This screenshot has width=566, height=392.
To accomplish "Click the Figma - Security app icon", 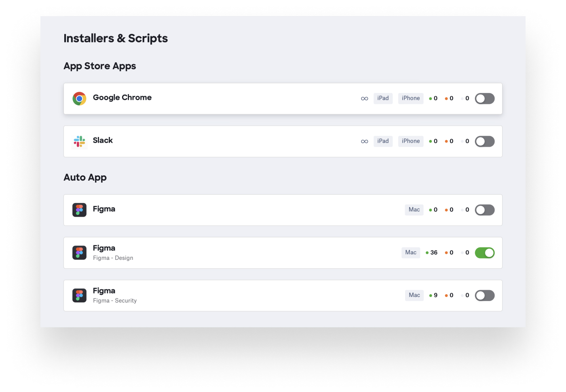I will [79, 296].
